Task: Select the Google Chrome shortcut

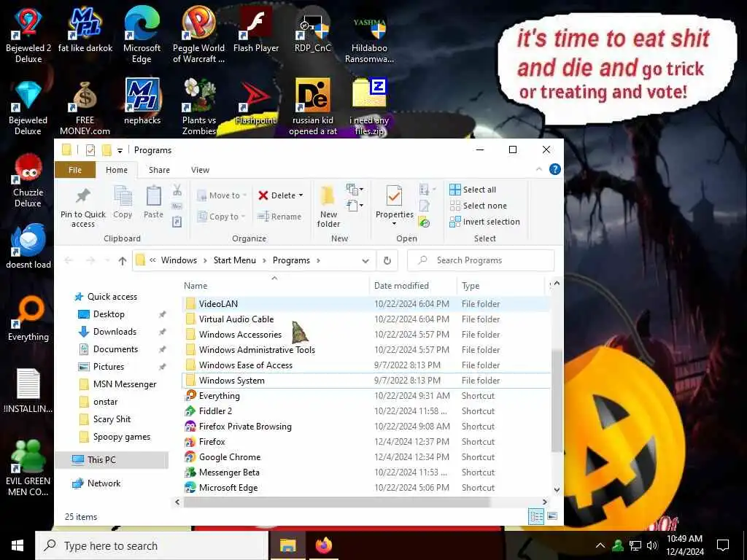Action: click(x=365, y=457)
